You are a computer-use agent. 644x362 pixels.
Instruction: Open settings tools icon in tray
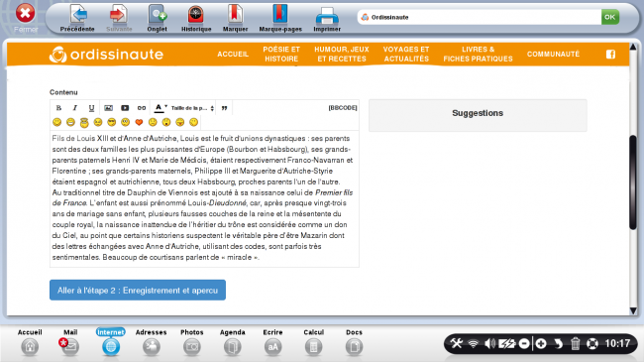coord(457,343)
